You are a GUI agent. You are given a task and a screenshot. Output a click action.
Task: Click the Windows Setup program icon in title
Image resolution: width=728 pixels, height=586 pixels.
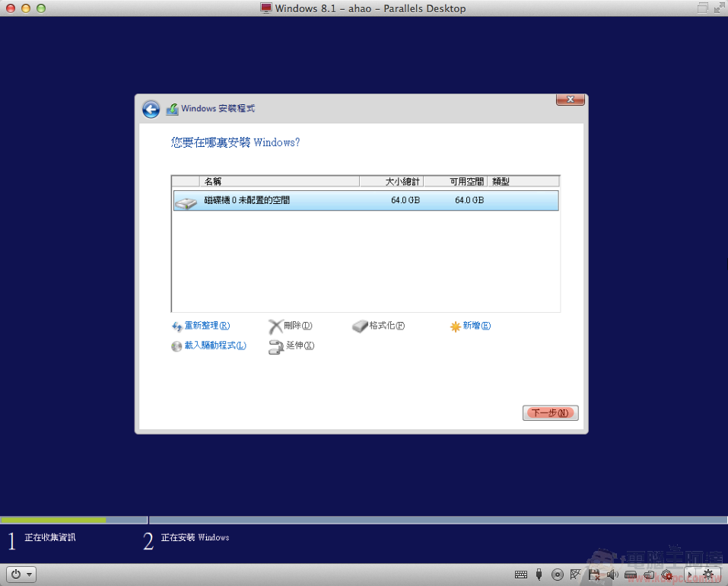tap(172, 109)
